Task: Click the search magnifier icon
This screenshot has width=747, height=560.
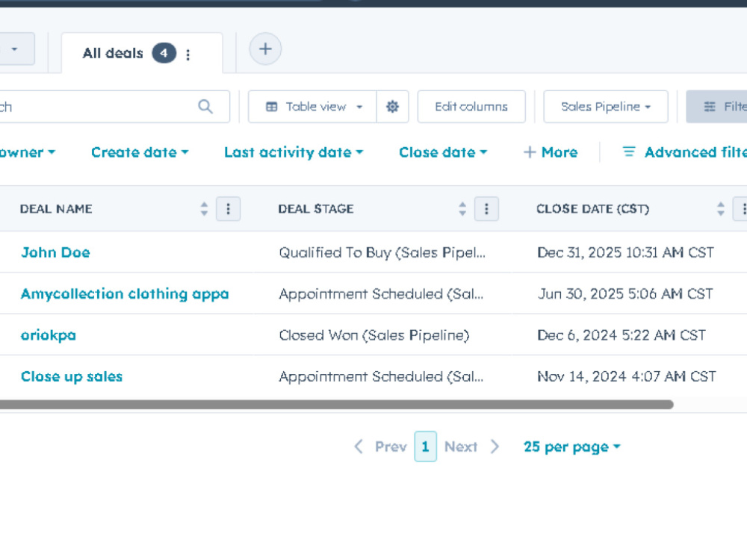Action: pyautogui.click(x=205, y=107)
